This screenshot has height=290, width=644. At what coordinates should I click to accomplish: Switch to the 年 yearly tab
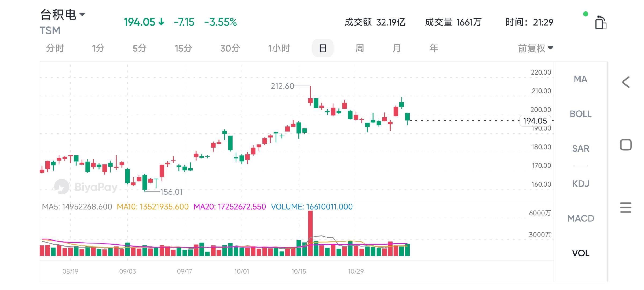point(434,48)
